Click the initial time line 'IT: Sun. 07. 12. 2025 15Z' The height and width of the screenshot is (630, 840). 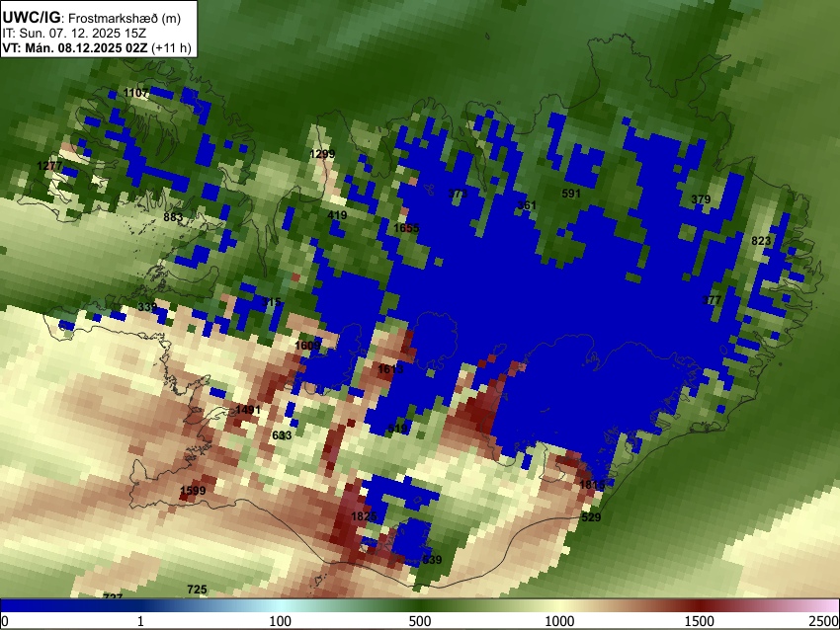pos(74,34)
